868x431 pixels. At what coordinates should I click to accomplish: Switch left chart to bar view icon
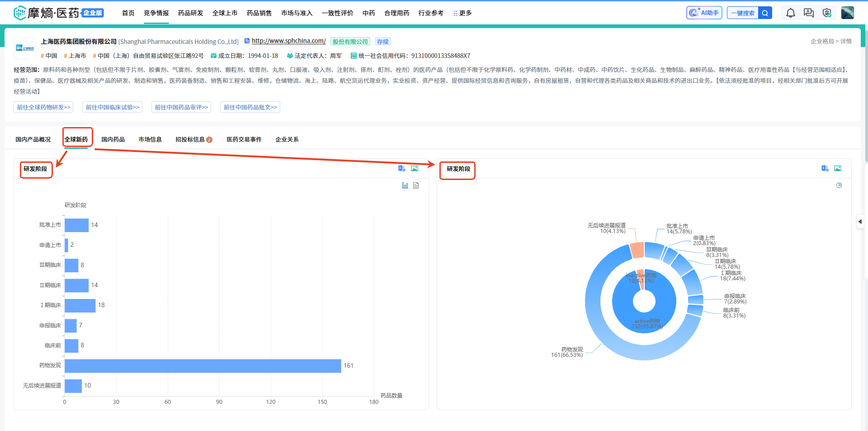click(405, 185)
